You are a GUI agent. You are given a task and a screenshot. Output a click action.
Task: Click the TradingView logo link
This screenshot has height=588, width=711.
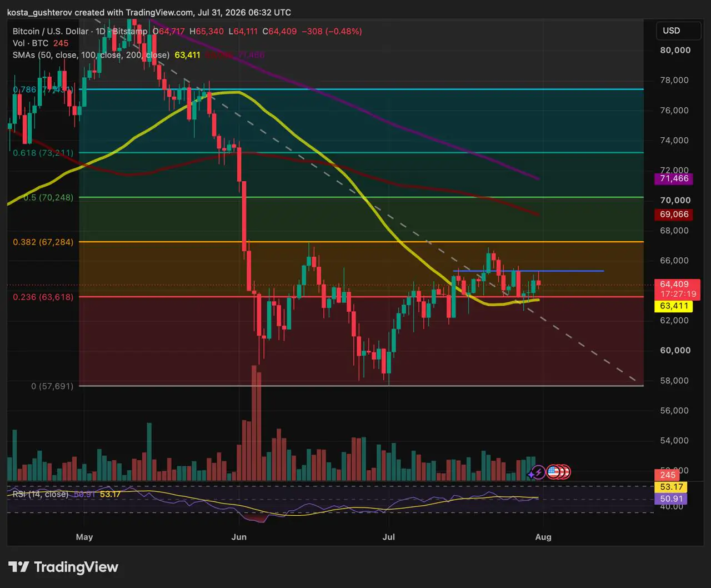[x=63, y=567]
